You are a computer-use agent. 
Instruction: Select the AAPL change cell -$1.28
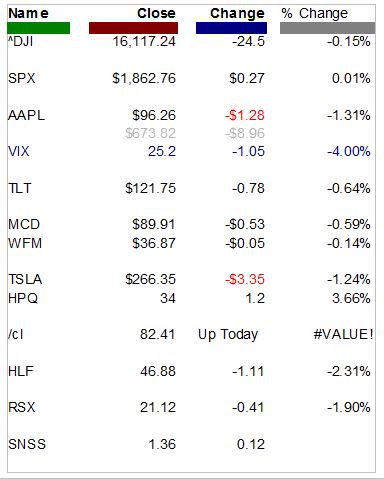pyautogui.click(x=245, y=115)
